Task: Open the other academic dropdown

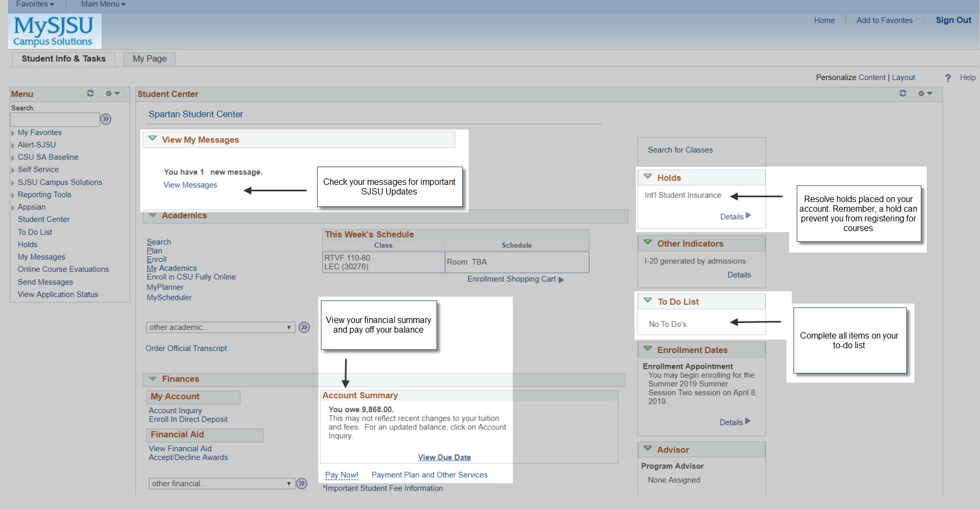Action: coord(220,327)
